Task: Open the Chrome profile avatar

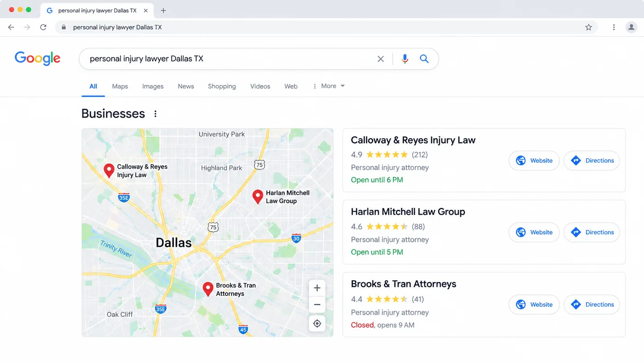Action: click(x=631, y=27)
